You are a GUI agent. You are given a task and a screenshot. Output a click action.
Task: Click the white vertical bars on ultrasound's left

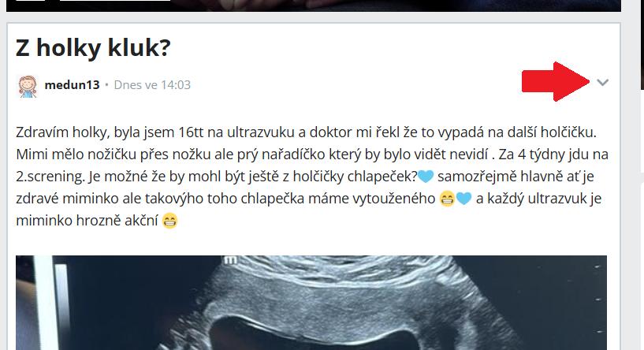pyautogui.click(x=51, y=303)
